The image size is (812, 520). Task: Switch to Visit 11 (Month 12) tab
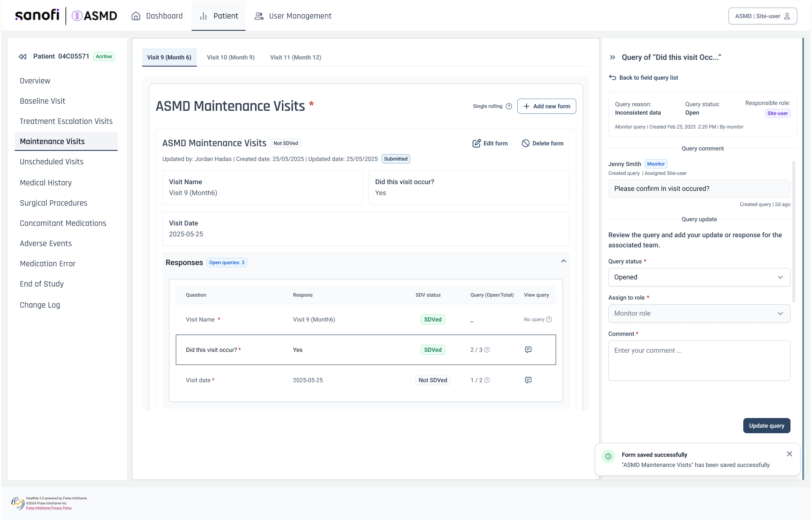(x=296, y=57)
